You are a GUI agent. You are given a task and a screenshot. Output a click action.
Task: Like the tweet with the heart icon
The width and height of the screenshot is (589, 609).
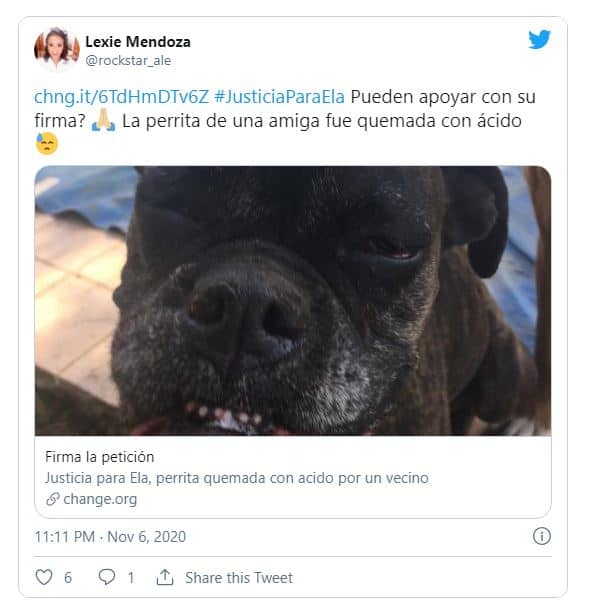pyautogui.click(x=44, y=577)
